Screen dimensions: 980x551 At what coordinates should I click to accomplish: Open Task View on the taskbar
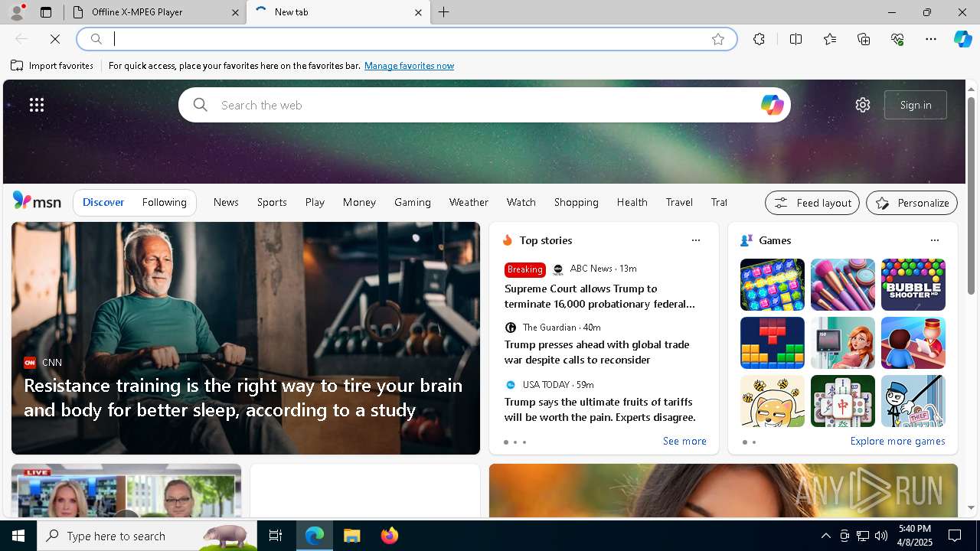pyautogui.click(x=276, y=536)
